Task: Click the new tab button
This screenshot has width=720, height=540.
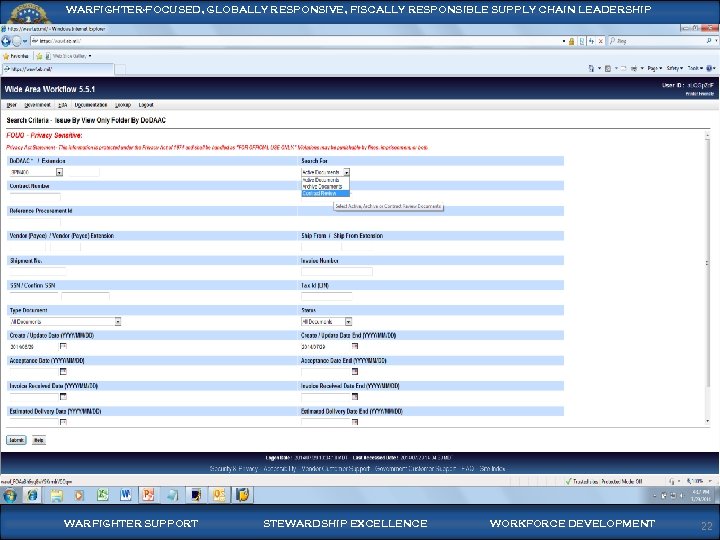Action: tap(120, 70)
